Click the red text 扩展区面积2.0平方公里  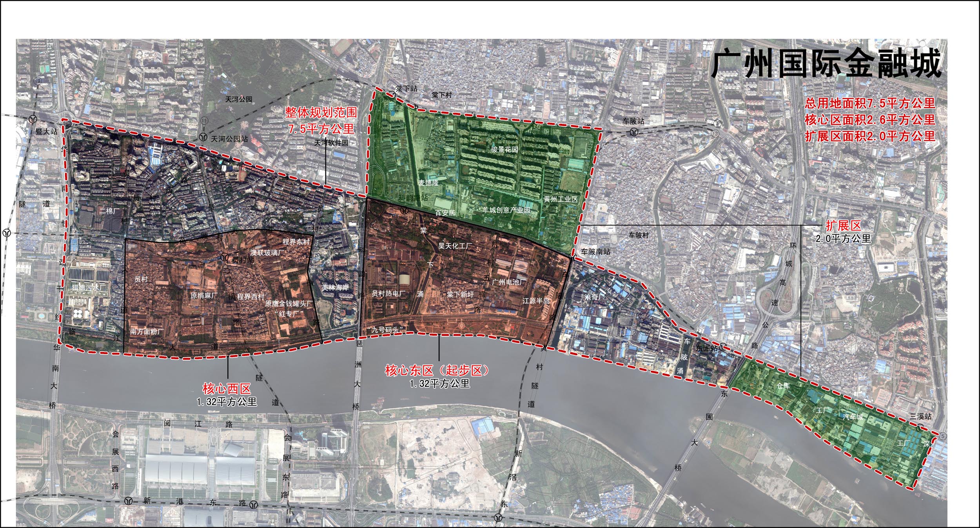point(870,136)
